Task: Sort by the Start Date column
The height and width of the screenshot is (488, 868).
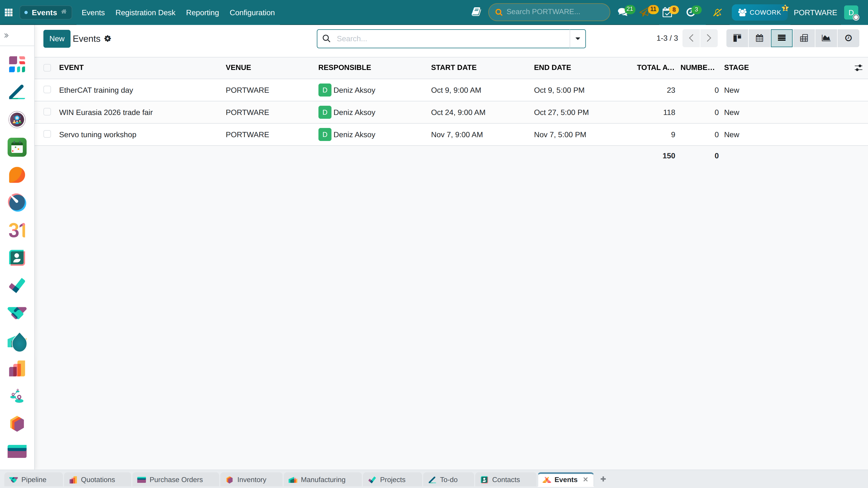Action: pyautogui.click(x=454, y=68)
